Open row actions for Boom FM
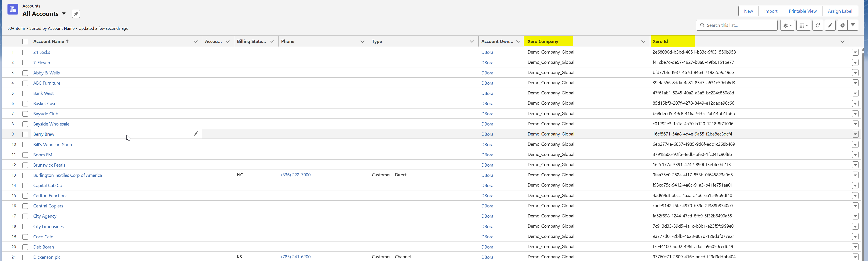The height and width of the screenshot is (261, 868). (855, 155)
